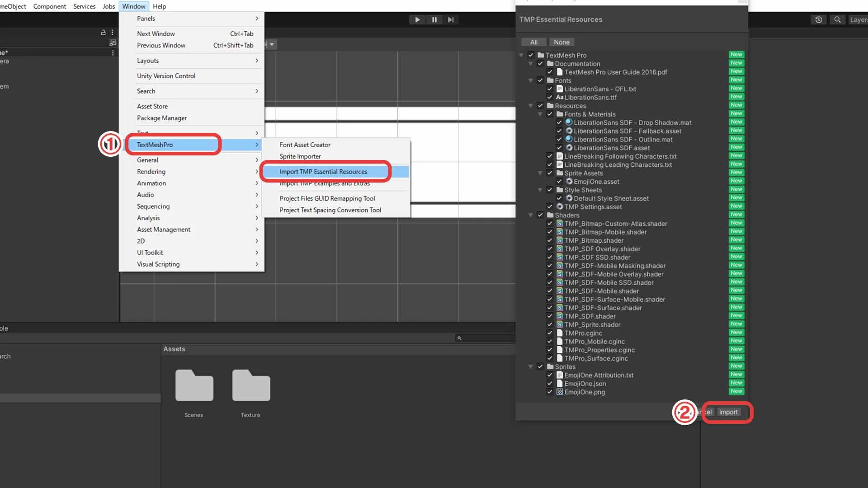Click the All button in import dialog
Viewport: 868px width, 488px height.
[534, 42]
